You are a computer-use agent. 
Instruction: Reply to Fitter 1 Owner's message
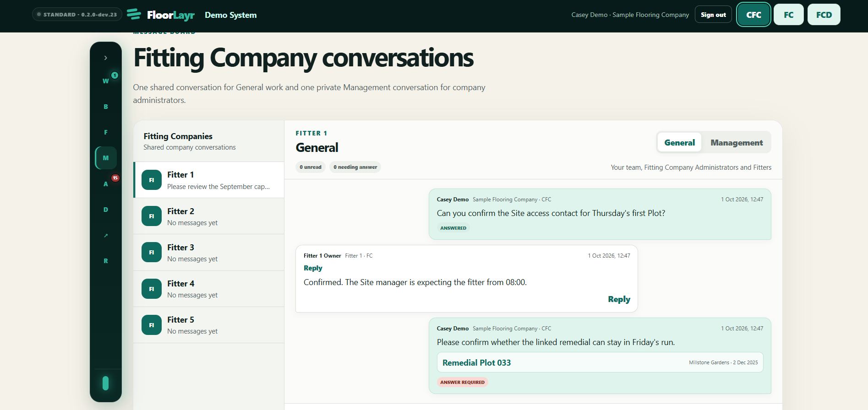point(619,299)
